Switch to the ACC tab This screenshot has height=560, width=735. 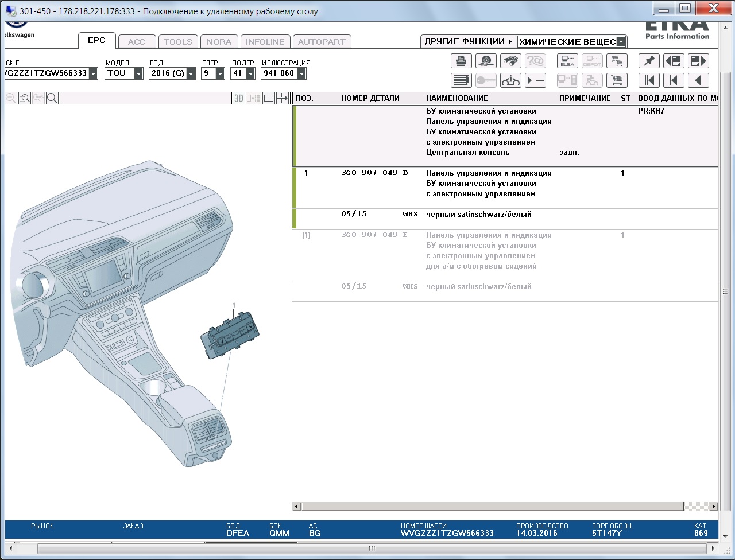(137, 42)
